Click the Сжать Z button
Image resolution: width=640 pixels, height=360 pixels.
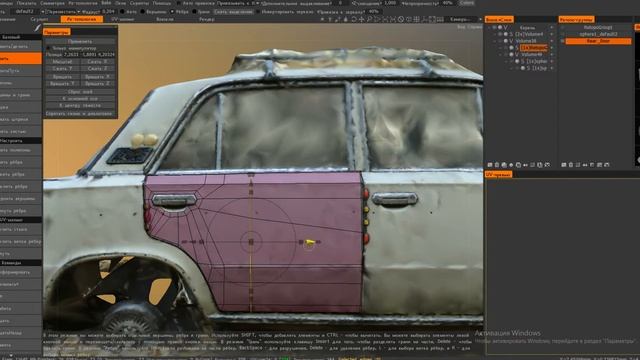97,69
